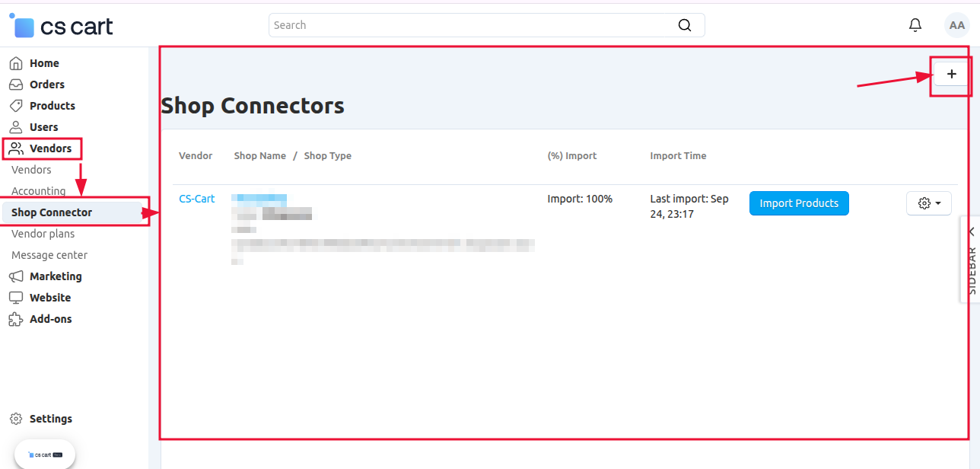Click the Vendors people icon
The width and height of the screenshot is (980, 469).
point(16,148)
